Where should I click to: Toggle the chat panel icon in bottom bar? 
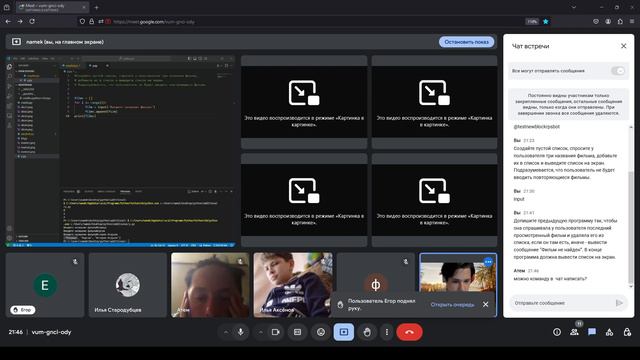click(x=592, y=332)
